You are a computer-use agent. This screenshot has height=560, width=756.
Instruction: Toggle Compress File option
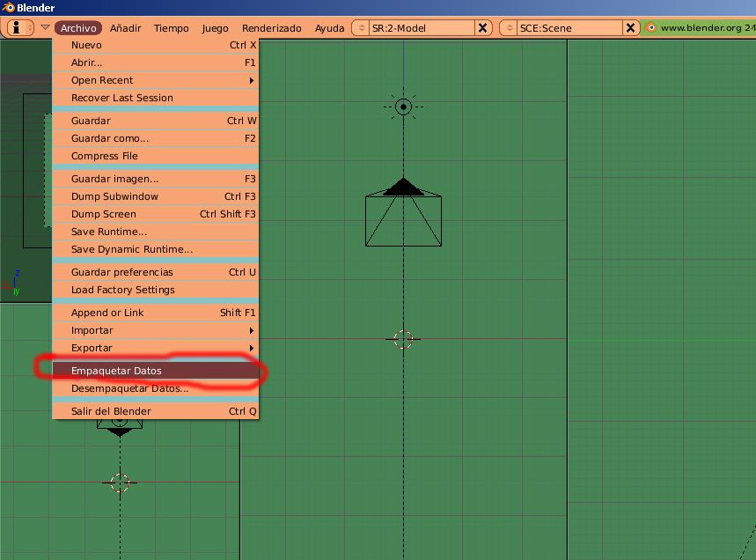pyautogui.click(x=155, y=156)
